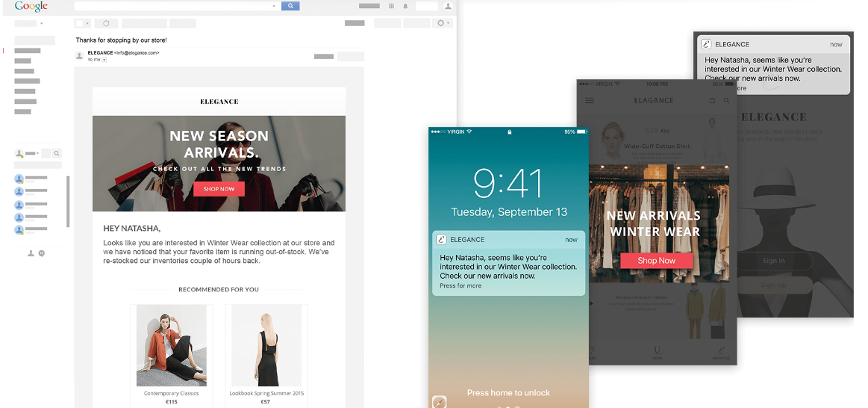Expand the "to me" recipient details
Viewport: 868px width, 408px height.
(x=104, y=59)
